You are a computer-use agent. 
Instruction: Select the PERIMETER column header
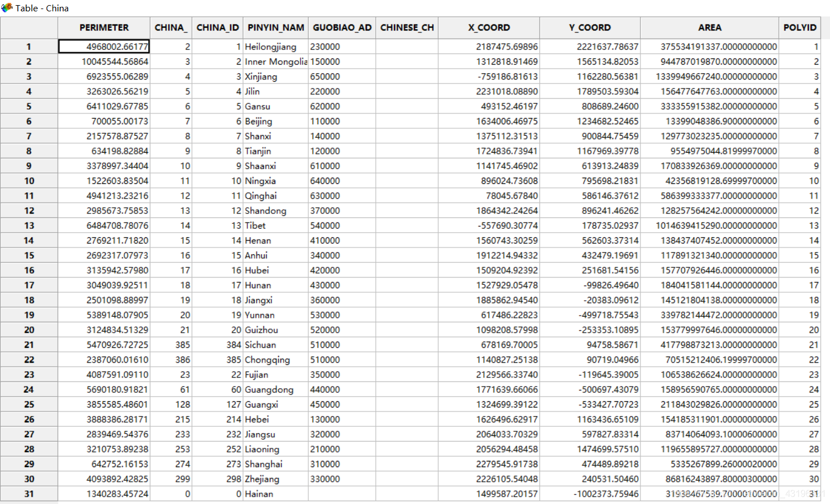(x=104, y=27)
